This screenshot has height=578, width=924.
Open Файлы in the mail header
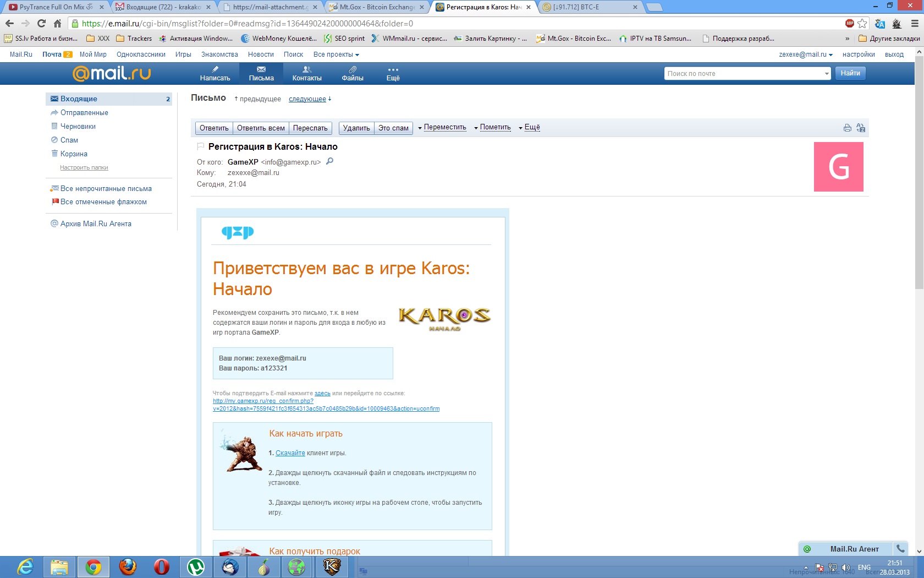[x=353, y=73]
